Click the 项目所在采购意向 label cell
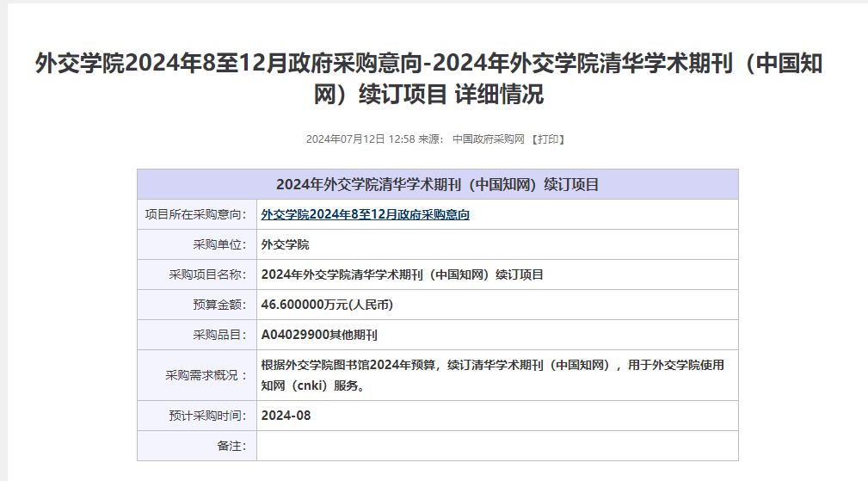The height and width of the screenshot is (481, 868). (x=196, y=215)
